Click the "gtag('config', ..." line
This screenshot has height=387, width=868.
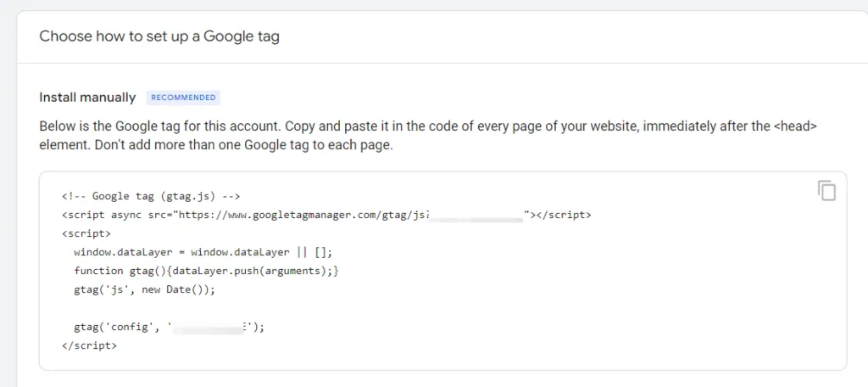pyautogui.click(x=170, y=327)
